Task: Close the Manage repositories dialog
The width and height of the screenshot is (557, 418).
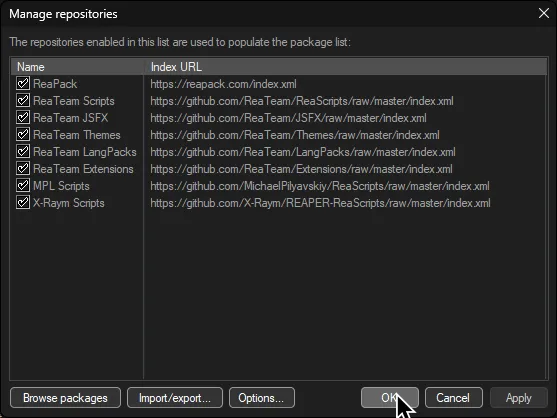Action: tap(544, 13)
